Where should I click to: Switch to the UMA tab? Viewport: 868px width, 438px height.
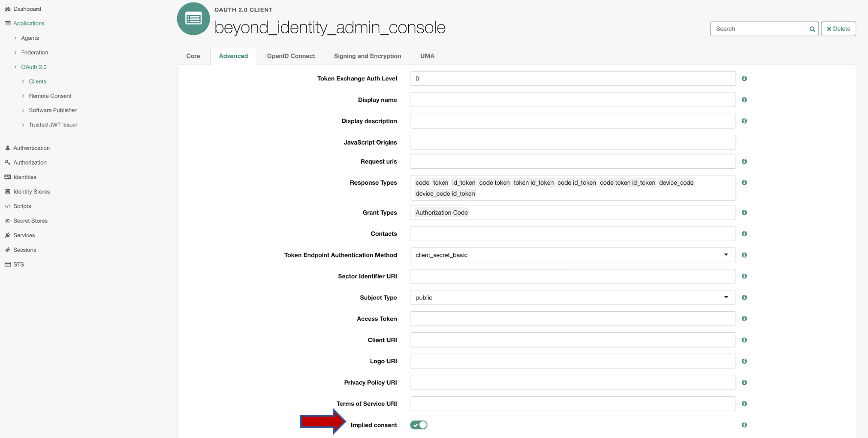[x=427, y=56]
